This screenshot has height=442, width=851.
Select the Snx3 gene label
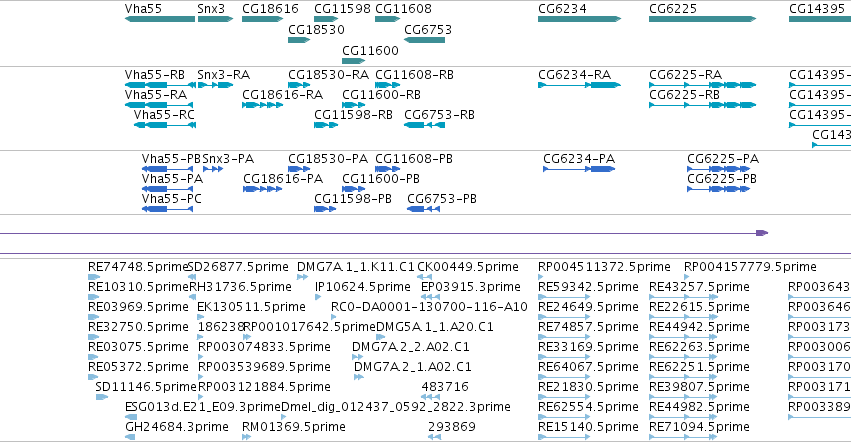click(211, 9)
